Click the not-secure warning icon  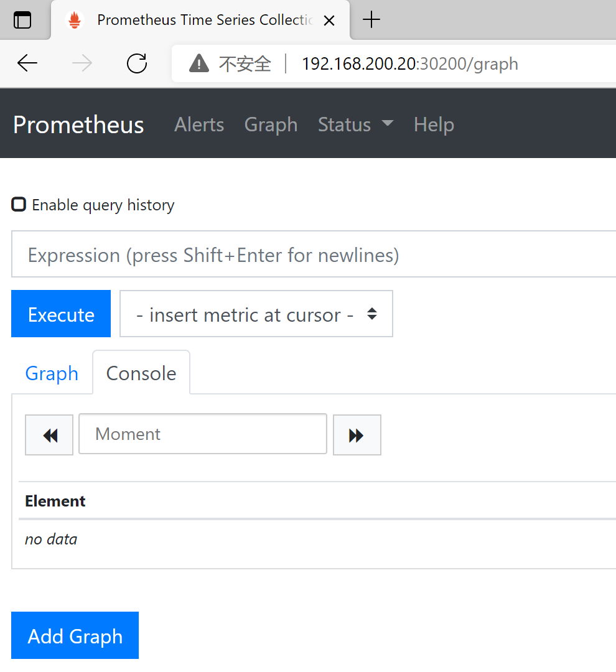click(199, 63)
